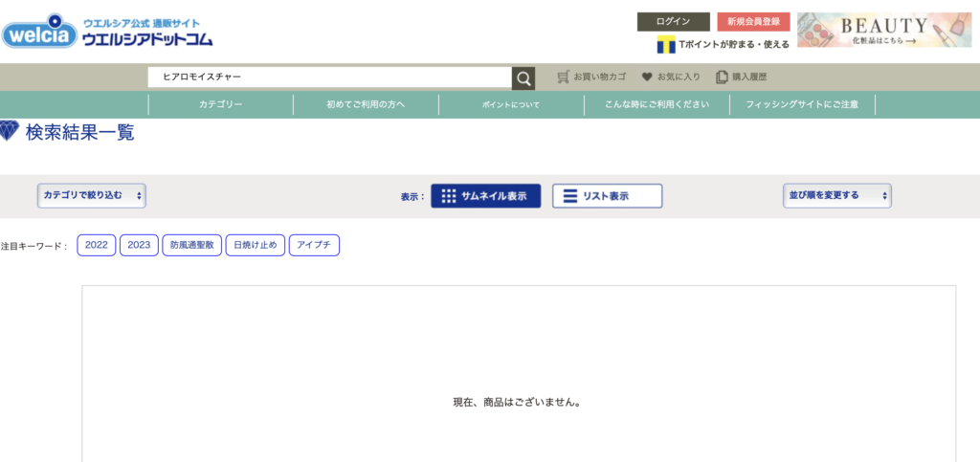980x462 pixels.
Task: Switch to thumbnail view (サムネイル表示)
Action: pos(485,196)
